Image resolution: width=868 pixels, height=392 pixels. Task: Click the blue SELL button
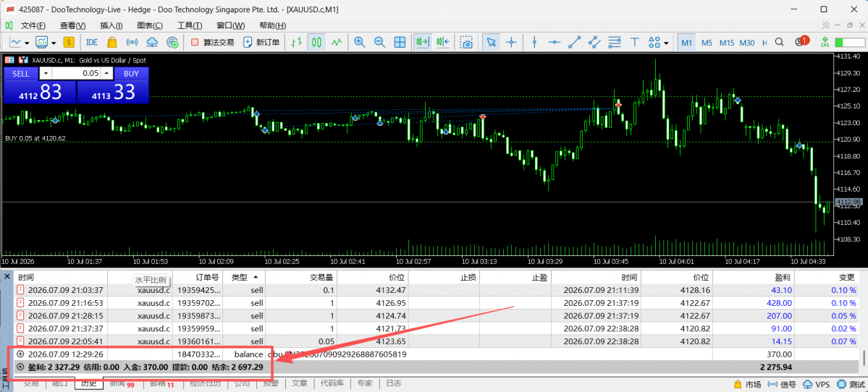(20, 74)
